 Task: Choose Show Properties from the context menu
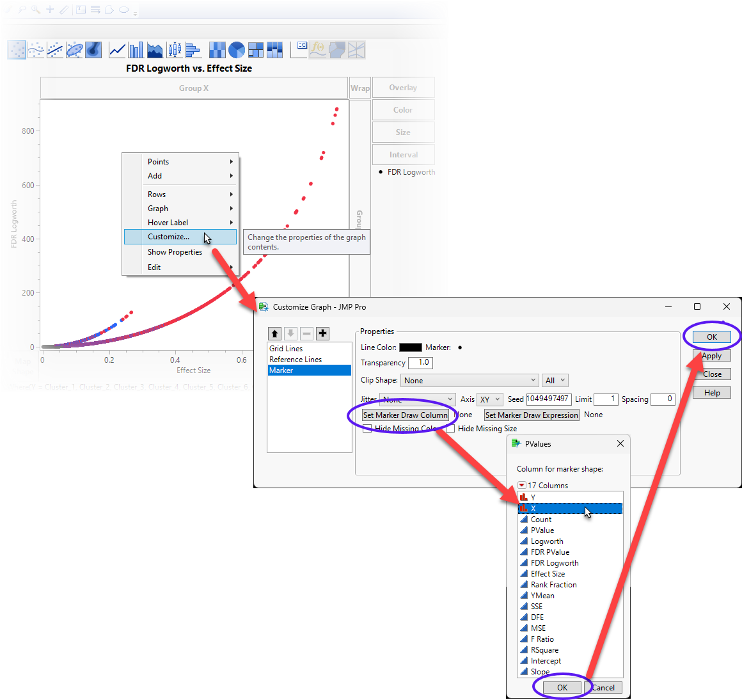coord(180,252)
